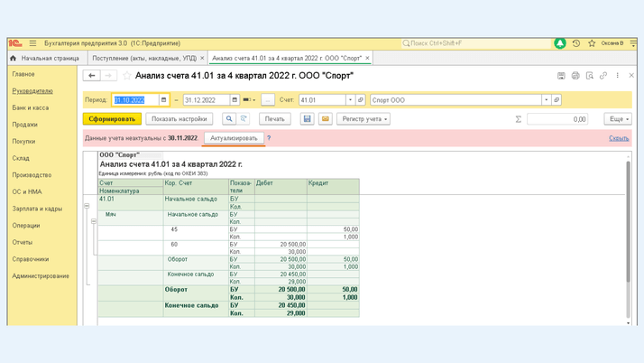Open the Счет 41.01 dropdown list
The height and width of the screenshot is (363, 644).
350,100
